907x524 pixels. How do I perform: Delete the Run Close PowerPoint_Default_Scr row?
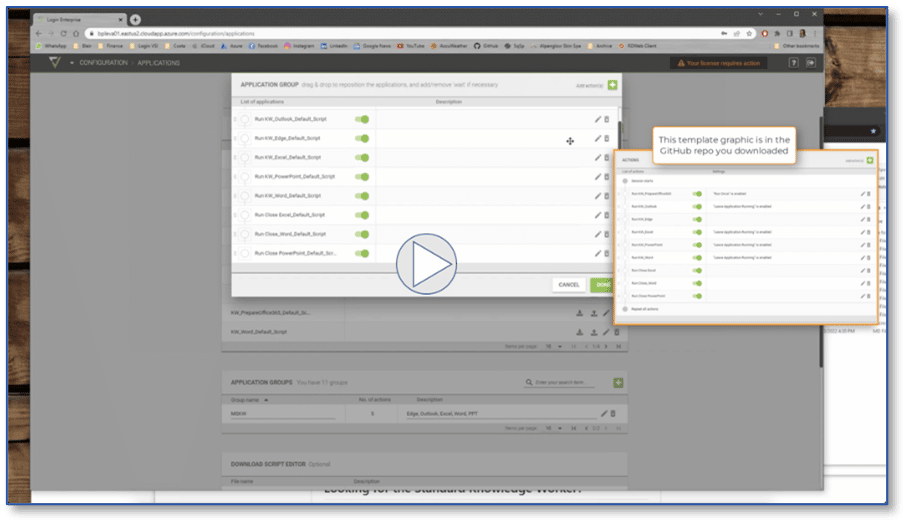(607, 253)
